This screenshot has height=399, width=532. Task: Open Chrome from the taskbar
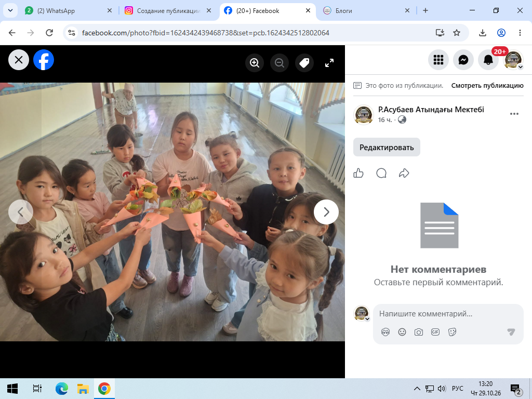point(104,389)
